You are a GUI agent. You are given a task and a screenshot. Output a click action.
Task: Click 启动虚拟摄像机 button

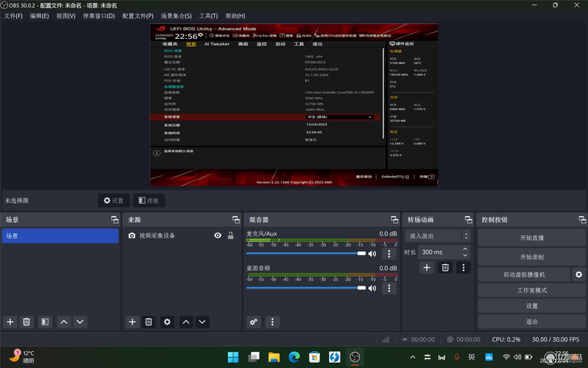524,275
